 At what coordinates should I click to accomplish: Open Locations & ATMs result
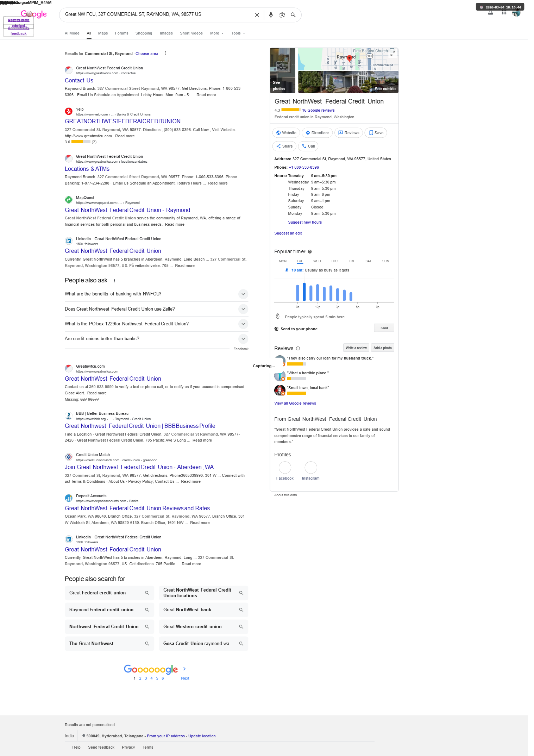coord(87,169)
